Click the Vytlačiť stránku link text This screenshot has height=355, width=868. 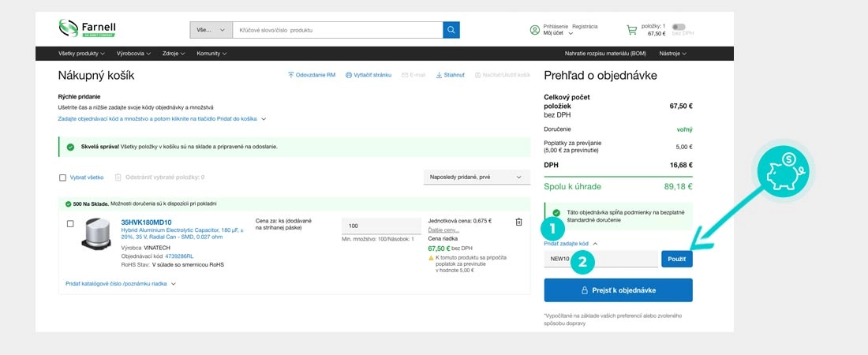click(x=372, y=75)
